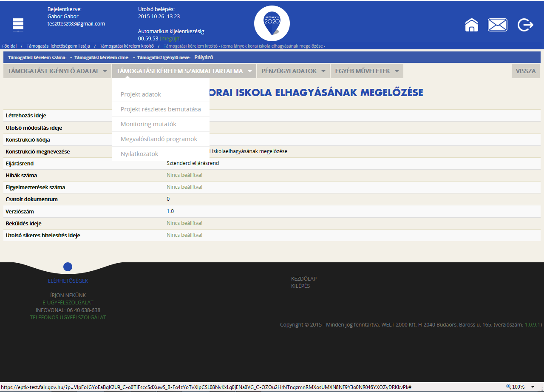
Task: Select Megvalósítandó programok menu entry
Action: pos(161,139)
